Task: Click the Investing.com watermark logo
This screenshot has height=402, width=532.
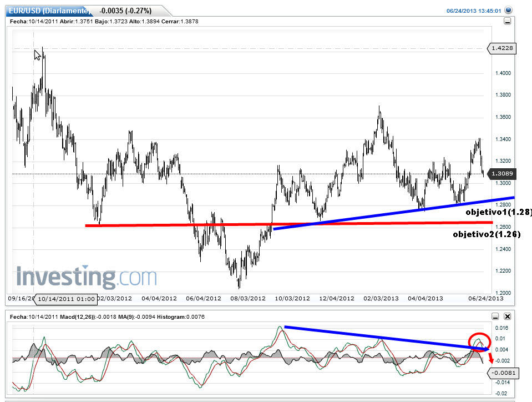Action: pos(87,277)
